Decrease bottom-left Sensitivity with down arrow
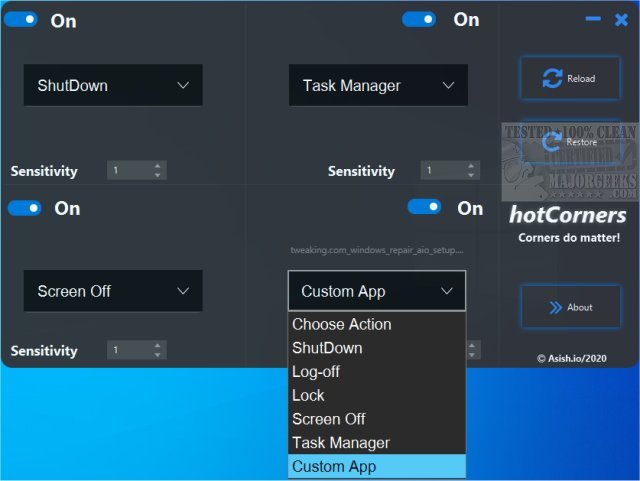Screen dimensions: 640x481 click(158, 354)
